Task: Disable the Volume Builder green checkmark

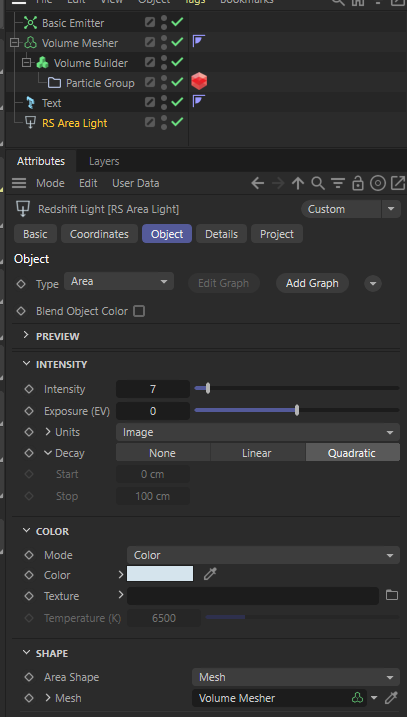Action: click(177, 62)
